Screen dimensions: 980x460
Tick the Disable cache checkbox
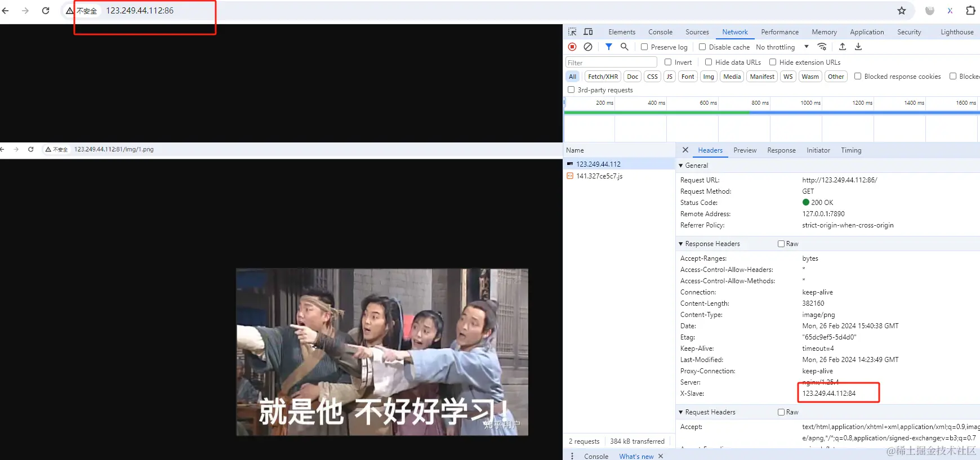point(702,47)
